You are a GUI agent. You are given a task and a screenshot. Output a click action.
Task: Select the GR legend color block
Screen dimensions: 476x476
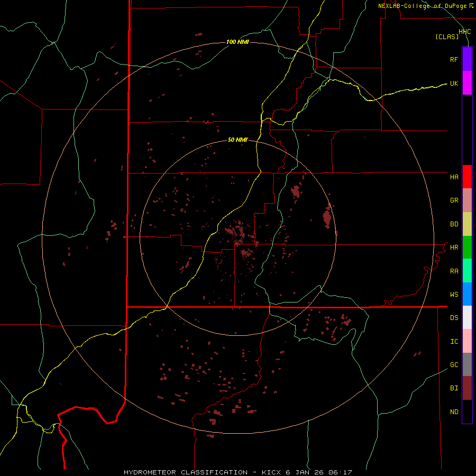(467, 200)
